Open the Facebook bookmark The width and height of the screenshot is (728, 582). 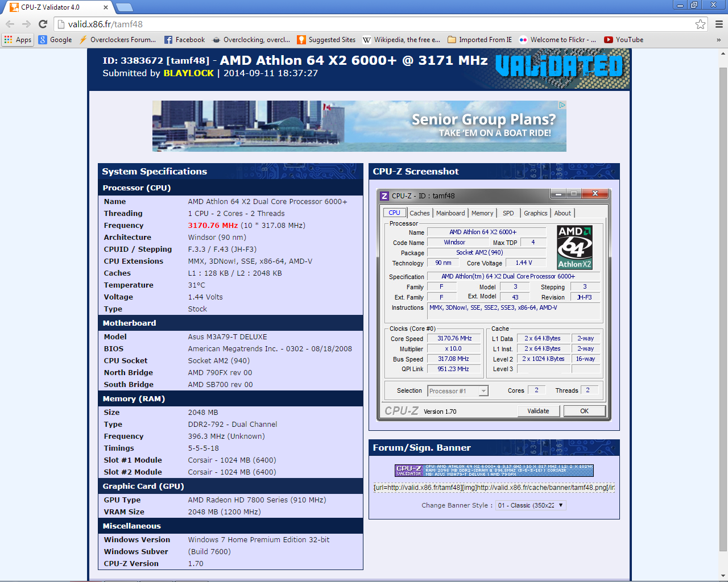pos(184,40)
